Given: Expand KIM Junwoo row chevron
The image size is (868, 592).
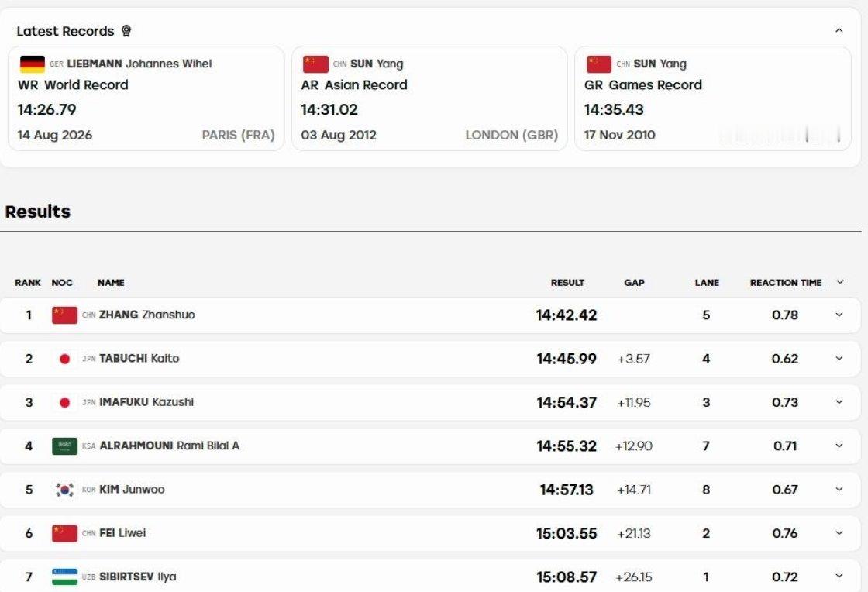Looking at the screenshot, I should coord(839,490).
